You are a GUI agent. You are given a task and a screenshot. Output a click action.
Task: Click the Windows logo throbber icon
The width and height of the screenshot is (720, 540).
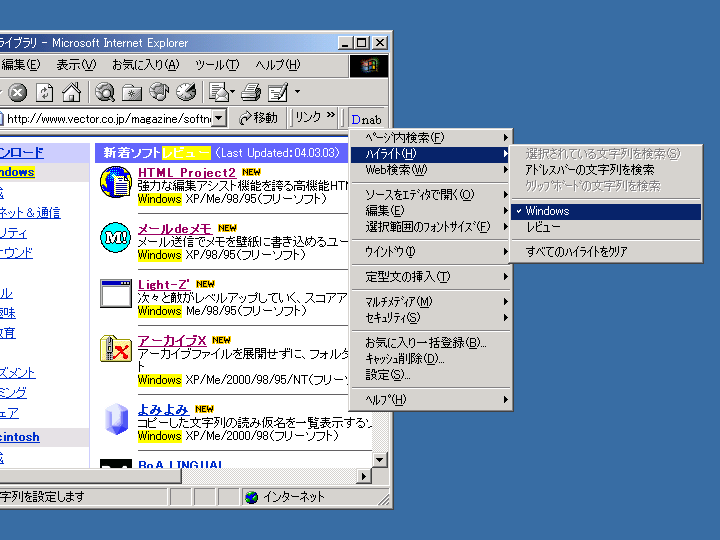point(369,66)
